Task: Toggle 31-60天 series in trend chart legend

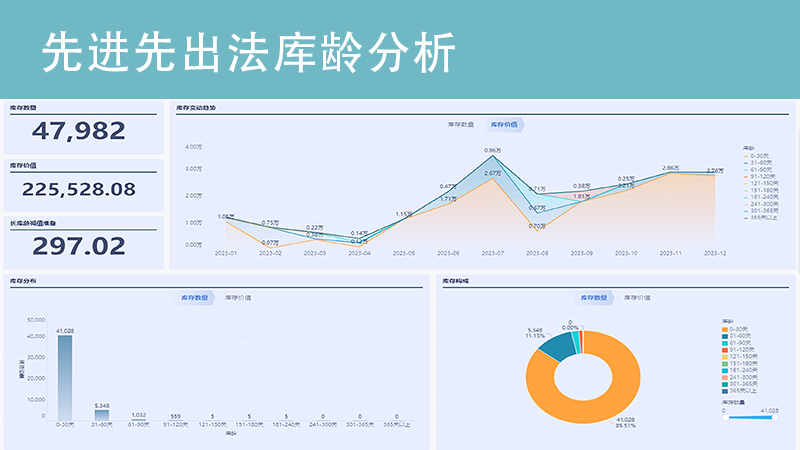Action: point(758,162)
